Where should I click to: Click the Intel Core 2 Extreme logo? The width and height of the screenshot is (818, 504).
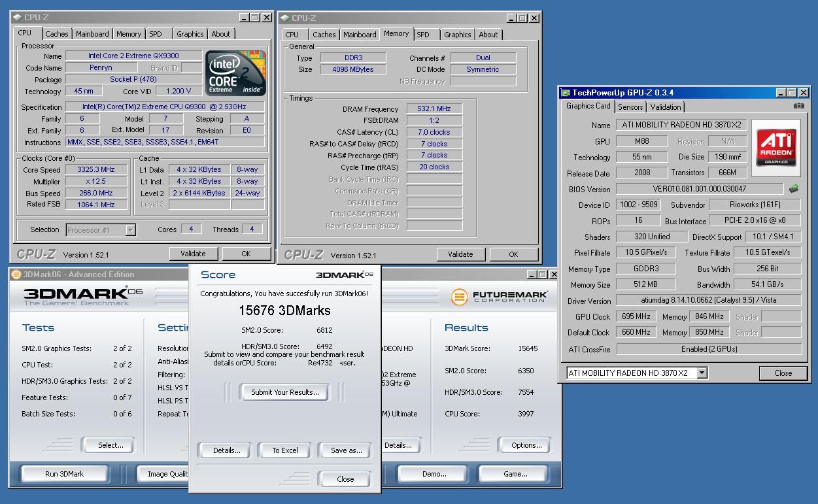pyautogui.click(x=236, y=73)
